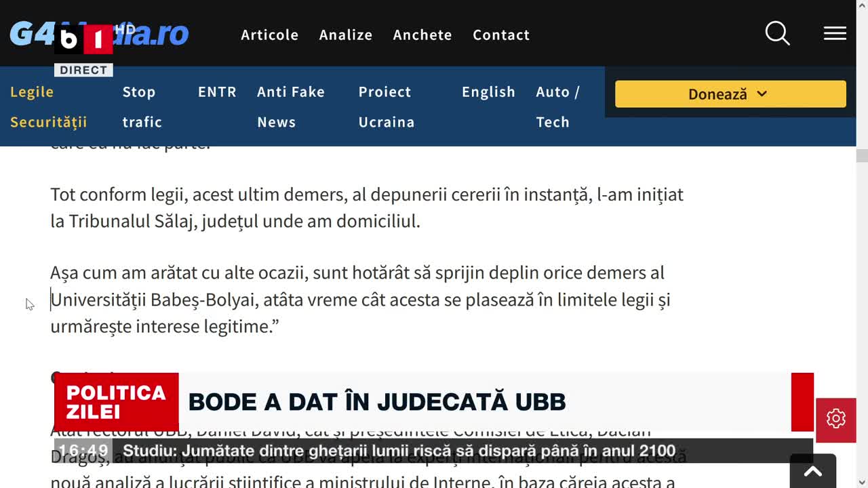This screenshot has width=868, height=488.
Task: Open the ENTR section link
Action: pos(217,91)
